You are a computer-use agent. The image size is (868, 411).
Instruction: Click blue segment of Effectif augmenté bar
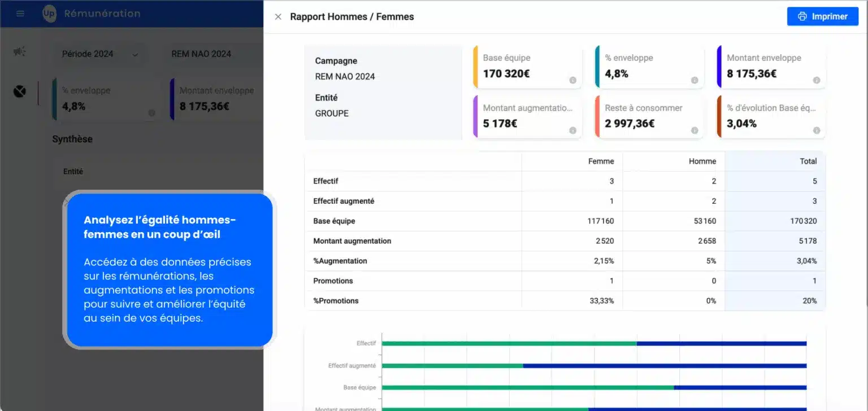click(665, 366)
